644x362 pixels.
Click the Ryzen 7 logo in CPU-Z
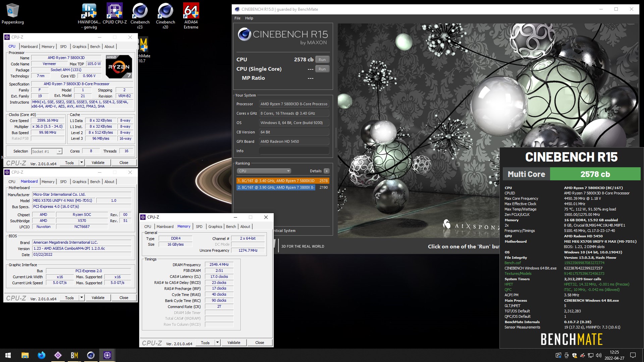[x=119, y=66]
